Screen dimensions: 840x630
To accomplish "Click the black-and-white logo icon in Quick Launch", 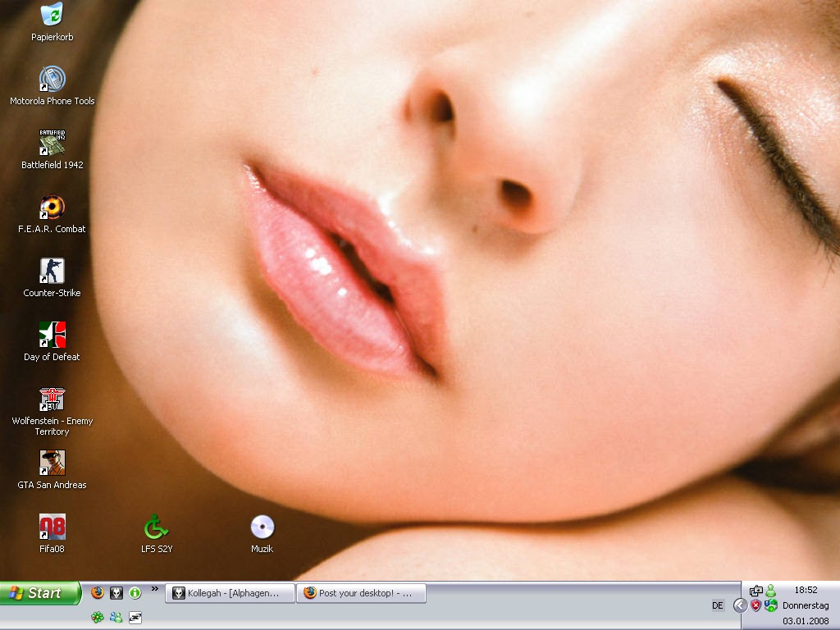I will point(135,618).
